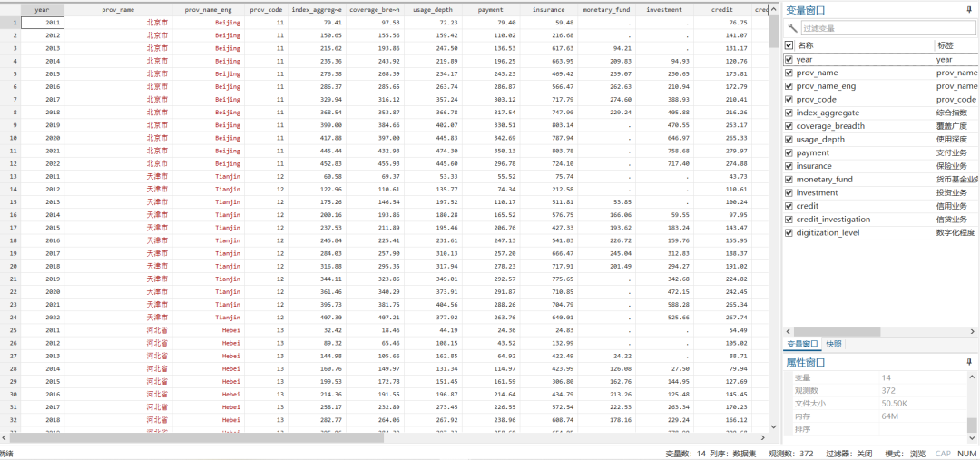Click the vertical scrollbar thumb of data grid
Viewport: 980px width, 460px height.
coord(773,31)
